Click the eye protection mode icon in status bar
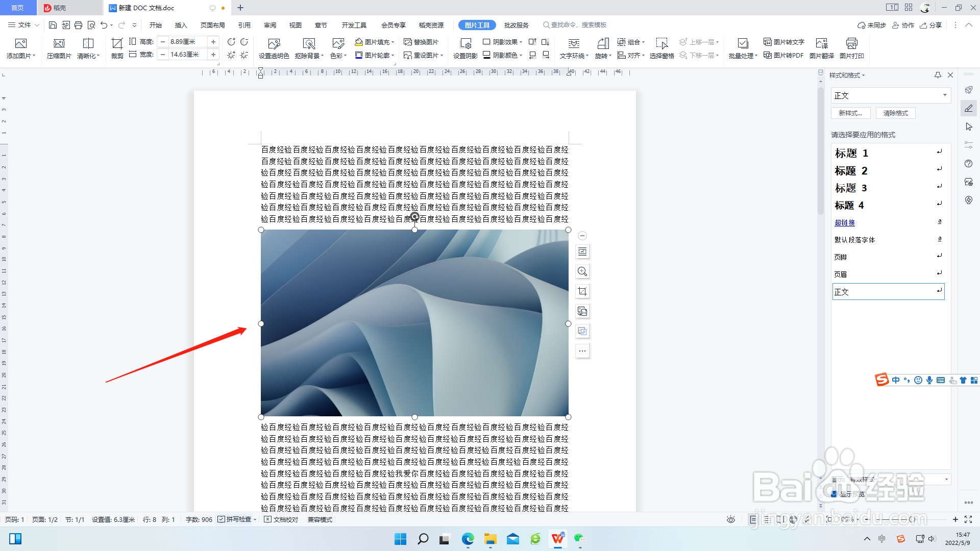Screen dimensions: 980x551 pos(731,519)
